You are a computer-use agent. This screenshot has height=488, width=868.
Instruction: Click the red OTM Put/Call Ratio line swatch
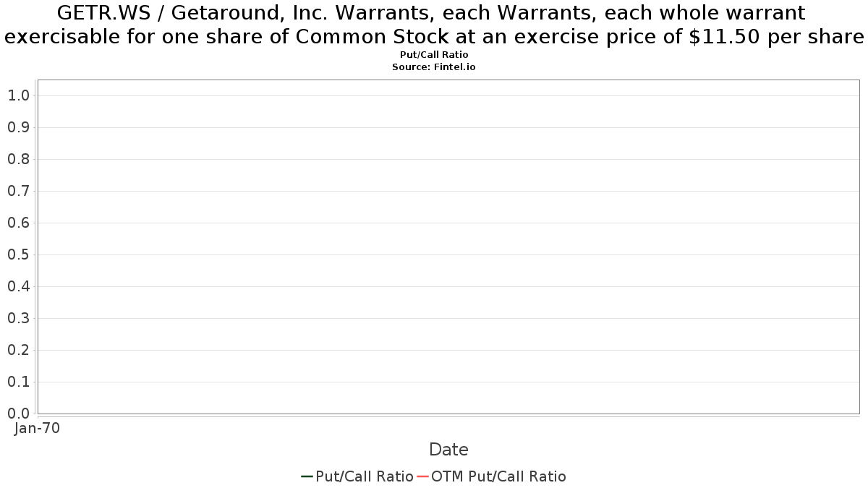(x=422, y=476)
